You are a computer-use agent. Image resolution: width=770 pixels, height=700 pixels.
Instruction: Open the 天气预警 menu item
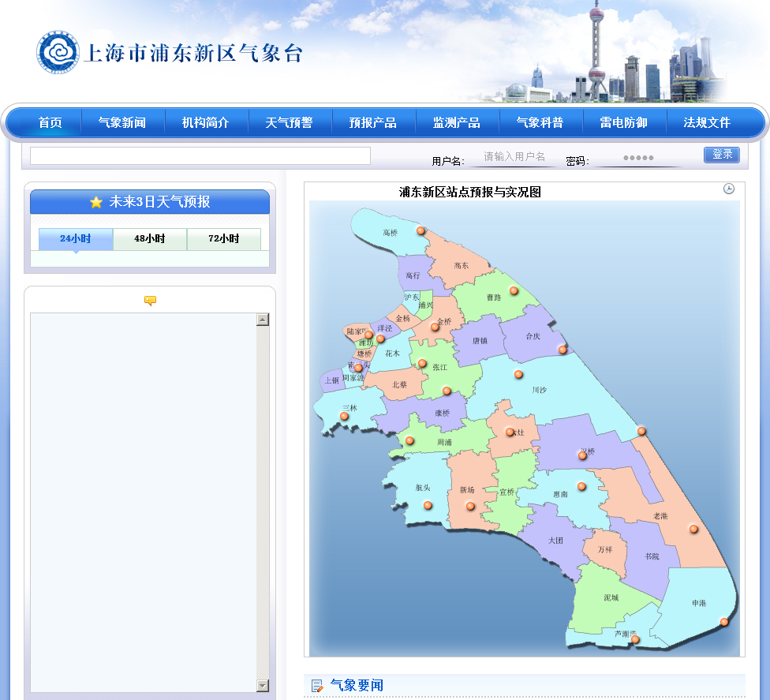290,122
